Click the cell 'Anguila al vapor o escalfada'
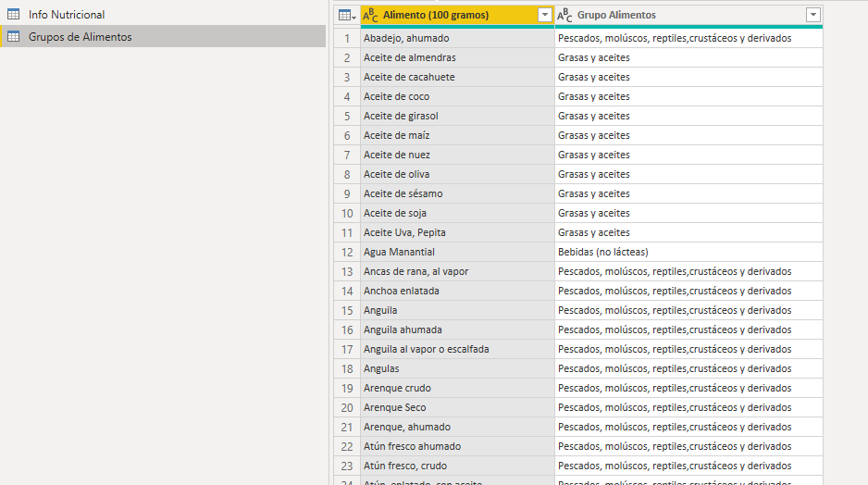The image size is (868, 485). pyautogui.click(x=457, y=349)
